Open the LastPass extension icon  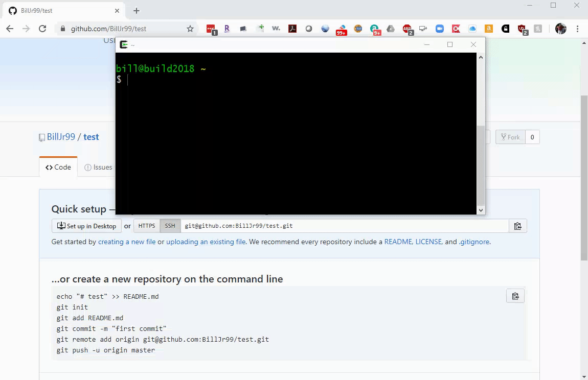point(211,29)
